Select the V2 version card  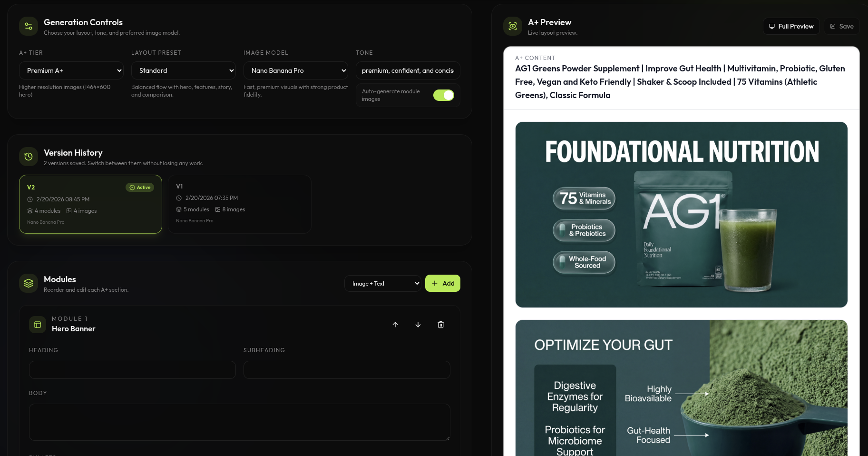pyautogui.click(x=90, y=204)
